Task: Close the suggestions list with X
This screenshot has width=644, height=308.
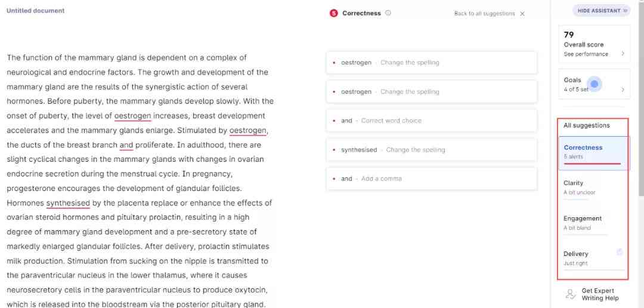Action: coord(522,14)
